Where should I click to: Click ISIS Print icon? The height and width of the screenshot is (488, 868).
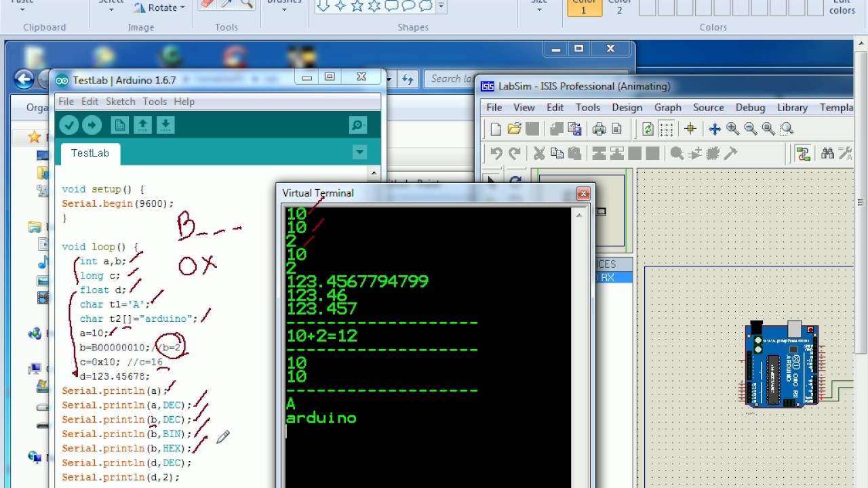pyautogui.click(x=599, y=129)
